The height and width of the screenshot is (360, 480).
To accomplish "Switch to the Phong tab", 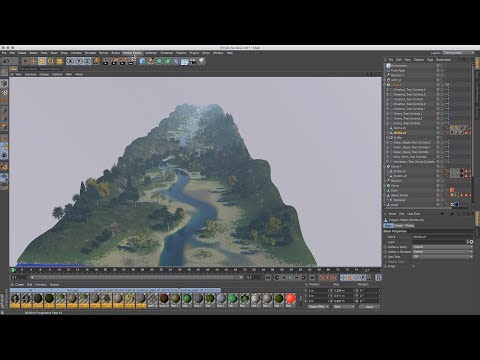I will [409, 226].
